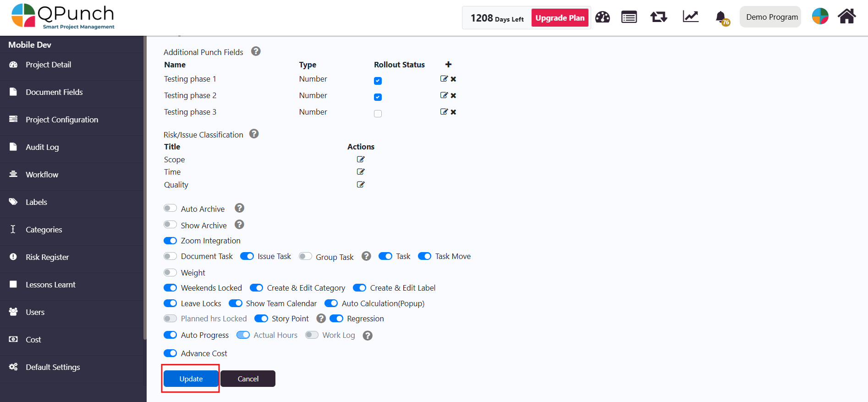Click the Update button

coord(191,379)
